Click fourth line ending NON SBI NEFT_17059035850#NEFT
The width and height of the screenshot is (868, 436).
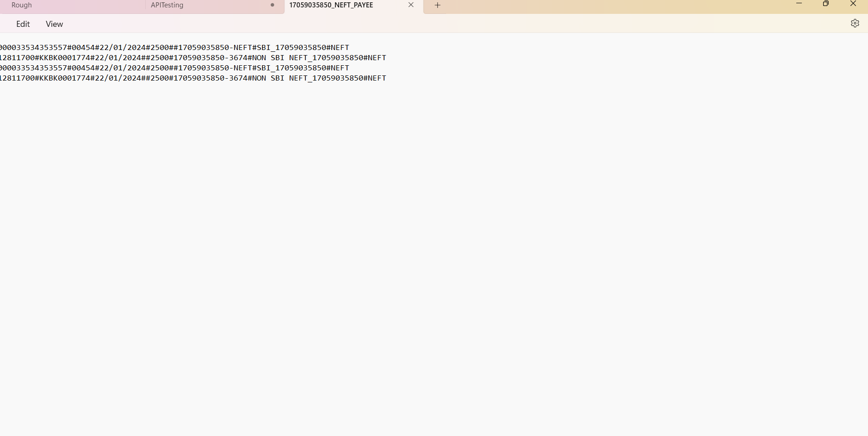point(193,78)
